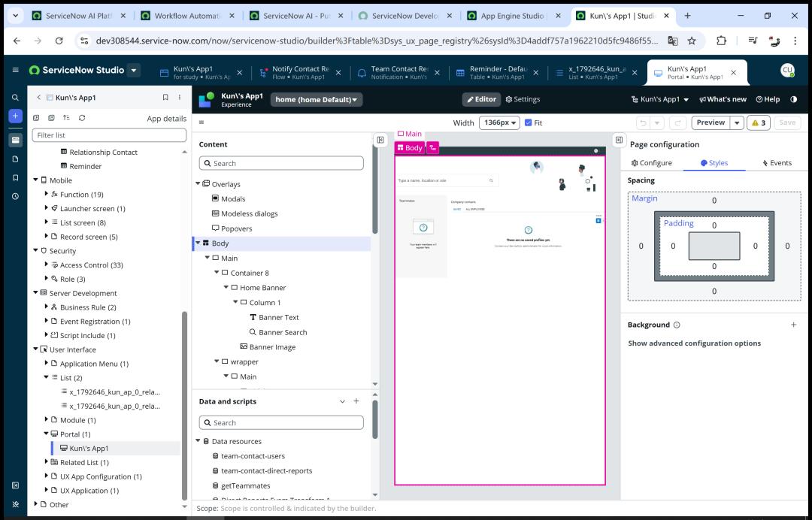Click the Undo arrow button

click(643, 122)
